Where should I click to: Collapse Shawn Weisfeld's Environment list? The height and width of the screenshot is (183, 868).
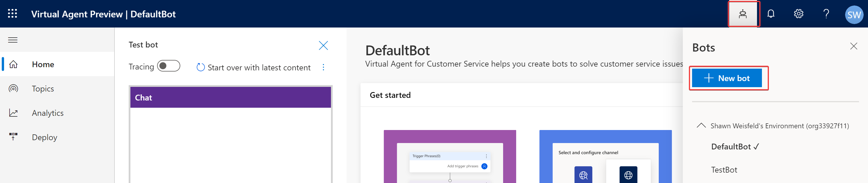[x=701, y=125]
